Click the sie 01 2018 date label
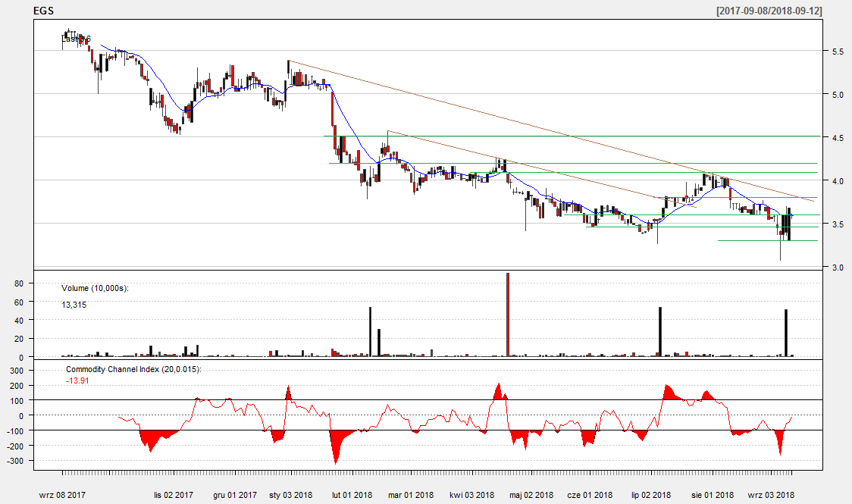The image size is (852, 504). pos(713,495)
